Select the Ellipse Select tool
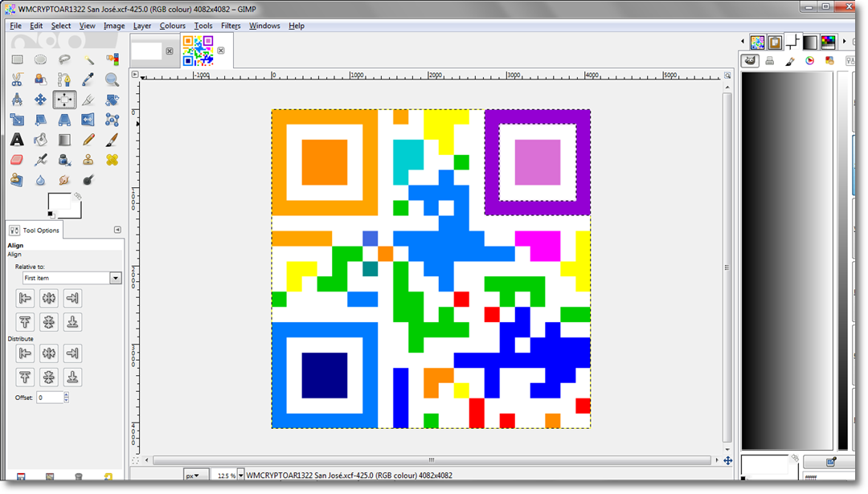Image resolution: width=868 pixels, height=494 pixels. [40, 59]
